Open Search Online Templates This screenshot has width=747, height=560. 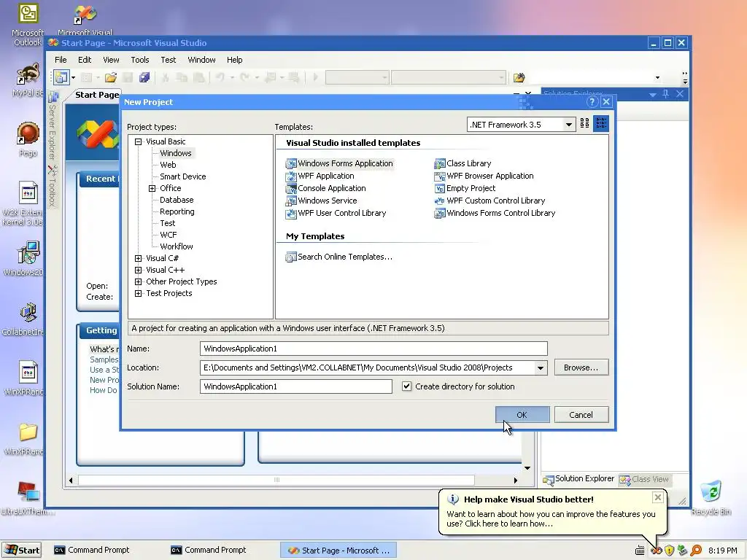pos(338,257)
